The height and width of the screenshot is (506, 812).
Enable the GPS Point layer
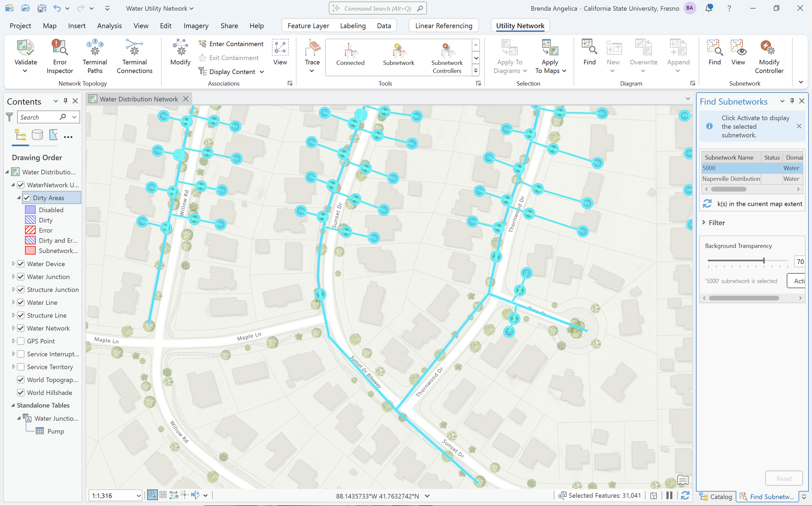tap(21, 341)
